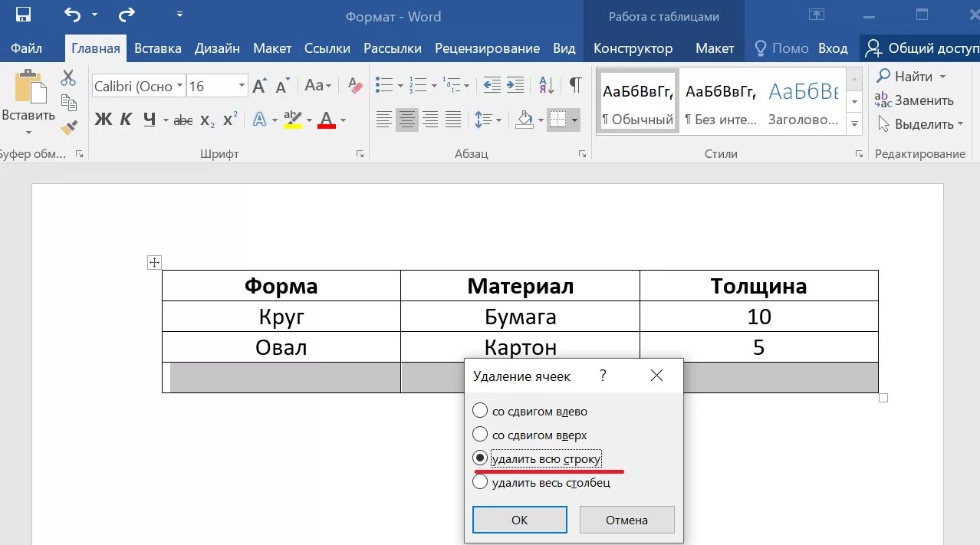Open numbered list dropdown arrow

click(433, 86)
